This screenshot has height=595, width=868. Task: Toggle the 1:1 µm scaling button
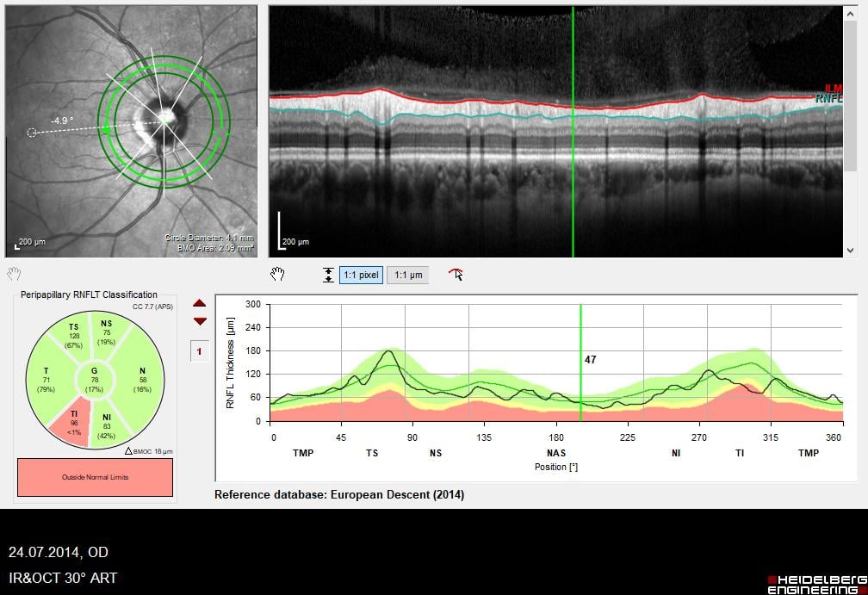[x=407, y=276]
